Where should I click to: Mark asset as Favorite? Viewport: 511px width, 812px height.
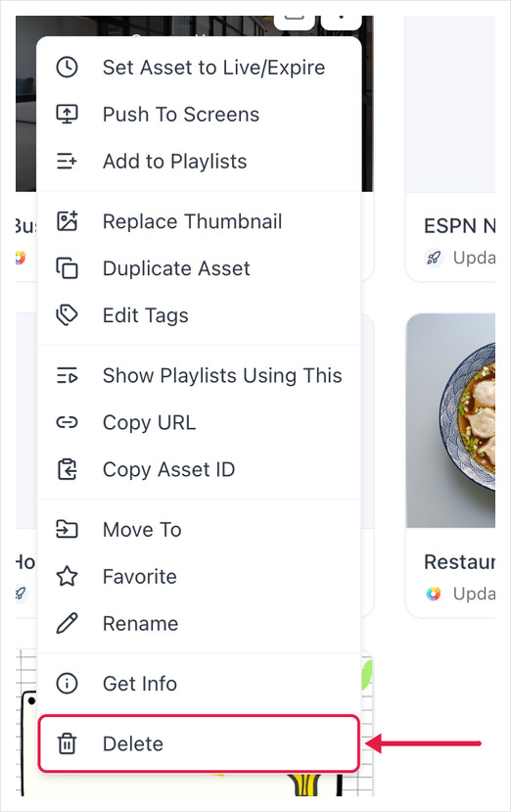click(x=200, y=576)
